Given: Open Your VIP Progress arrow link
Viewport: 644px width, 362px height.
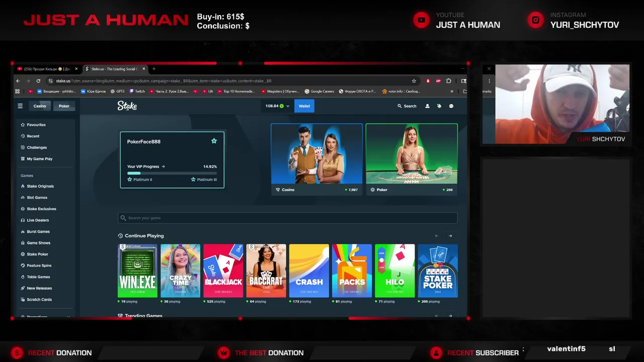Looking at the screenshot, I should (163, 166).
